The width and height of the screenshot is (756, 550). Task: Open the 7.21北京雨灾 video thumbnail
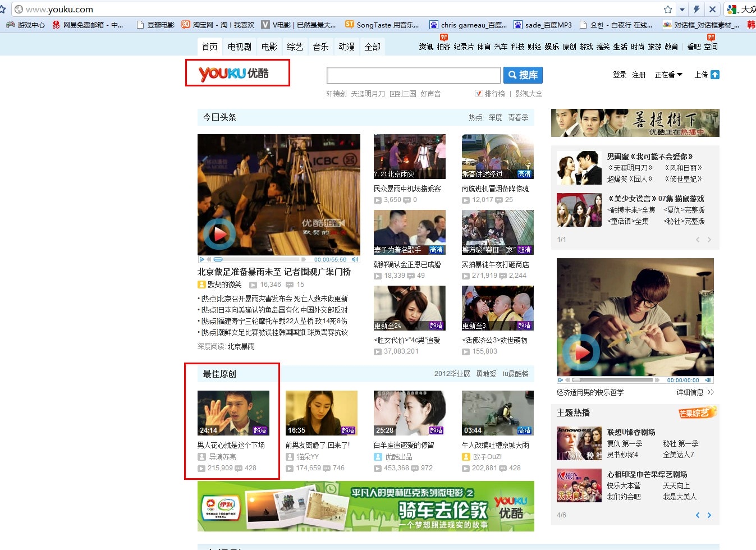pos(410,157)
